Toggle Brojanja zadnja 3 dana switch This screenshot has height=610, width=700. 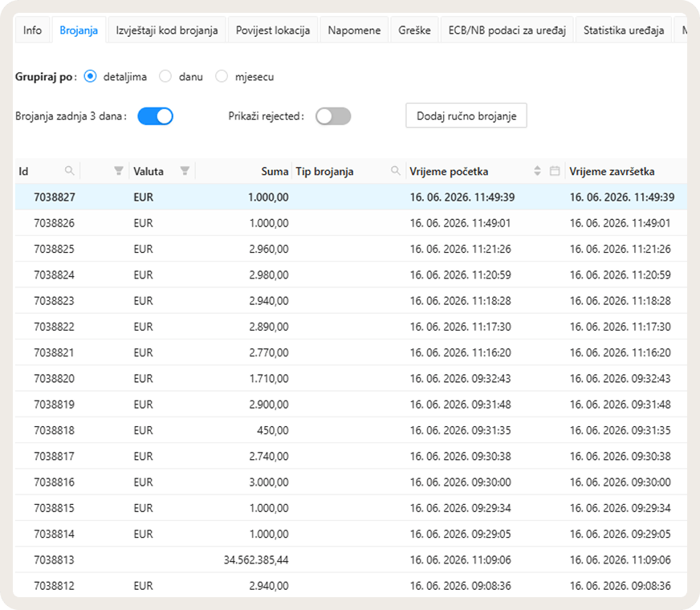(x=156, y=116)
